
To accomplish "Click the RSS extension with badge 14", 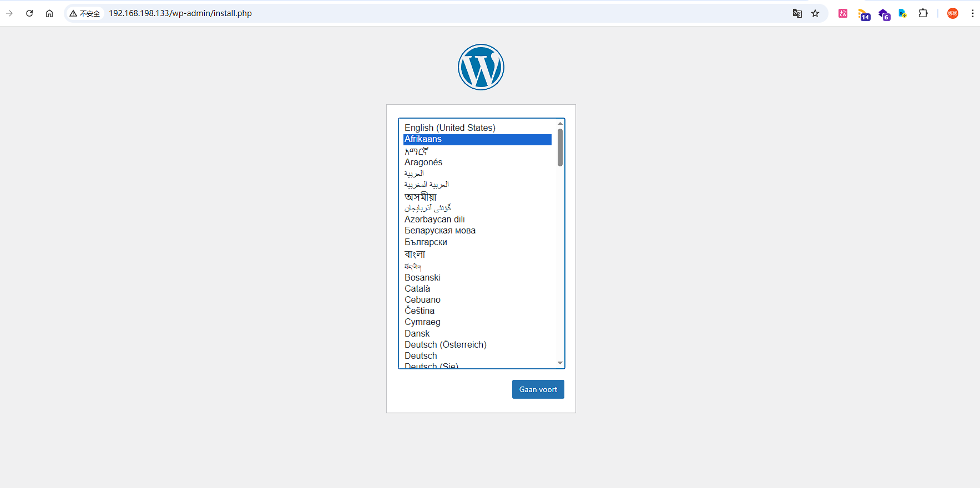I will (x=863, y=14).
